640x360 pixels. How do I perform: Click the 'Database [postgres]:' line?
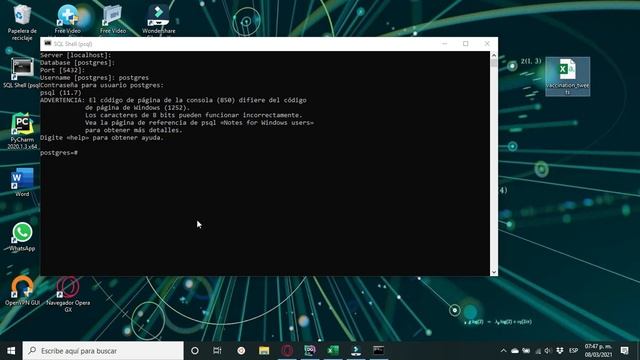tap(78, 62)
